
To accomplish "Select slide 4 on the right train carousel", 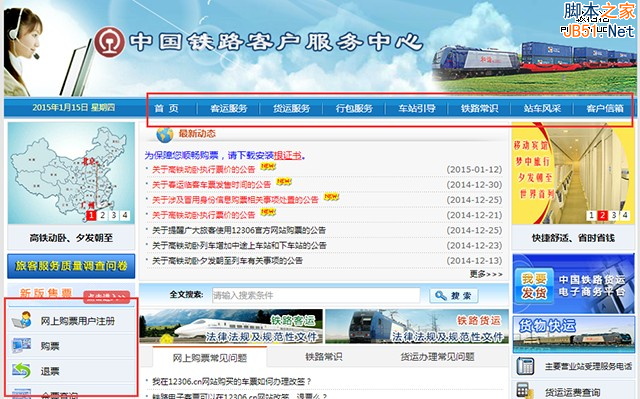I will pos(625,215).
